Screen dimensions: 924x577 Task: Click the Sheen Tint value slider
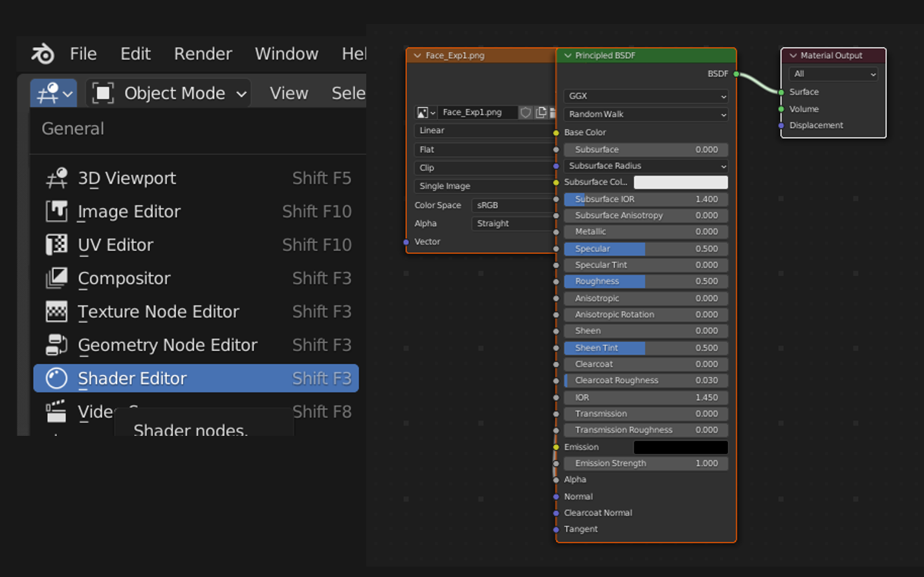point(646,348)
